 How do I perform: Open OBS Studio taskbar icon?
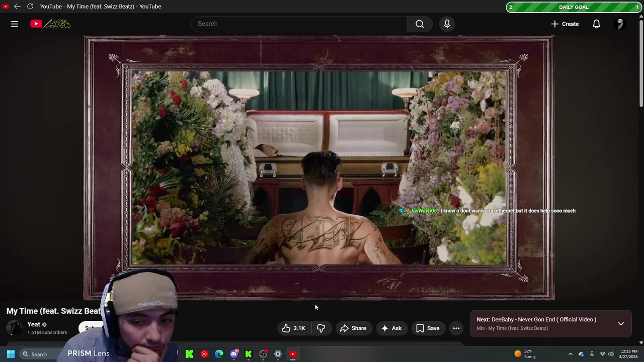click(x=263, y=354)
